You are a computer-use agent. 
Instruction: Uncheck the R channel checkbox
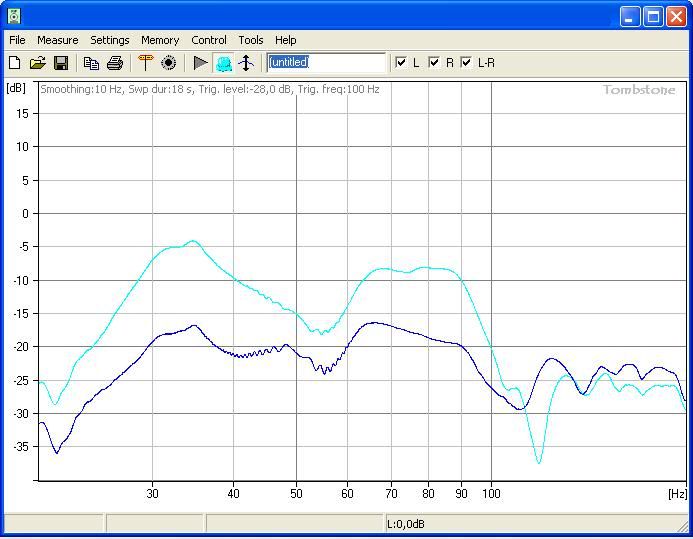[434, 63]
